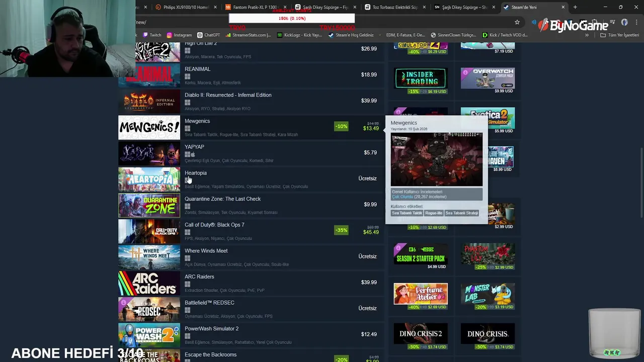
Task: Click the YAPYAP capsule thumbnail
Action: coord(149,153)
